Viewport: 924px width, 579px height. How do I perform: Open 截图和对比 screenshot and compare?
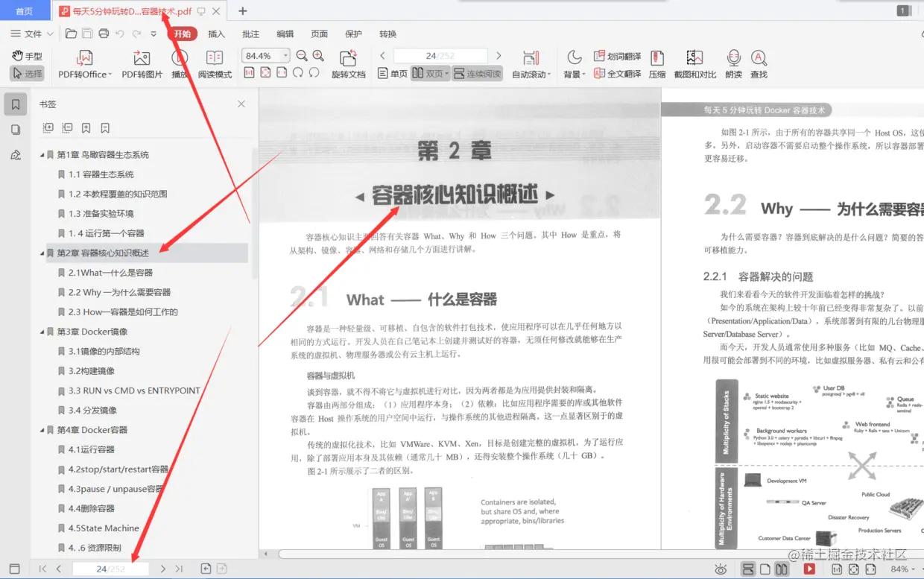pyautogui.click(x=694, y=65)
